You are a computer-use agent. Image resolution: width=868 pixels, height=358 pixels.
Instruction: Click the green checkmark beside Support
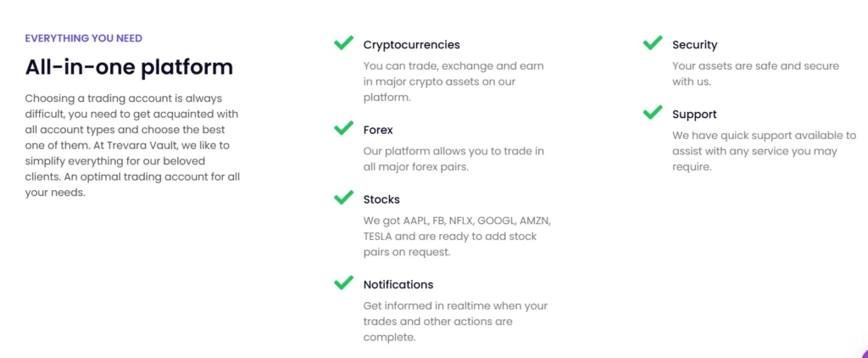(x=652, y=113)
